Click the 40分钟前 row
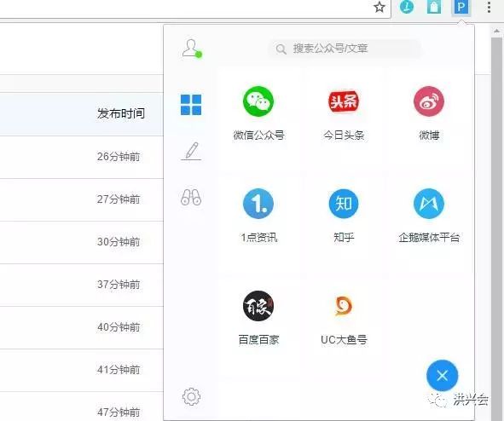This screenshot has height=421, width=504. click(82, 327)
